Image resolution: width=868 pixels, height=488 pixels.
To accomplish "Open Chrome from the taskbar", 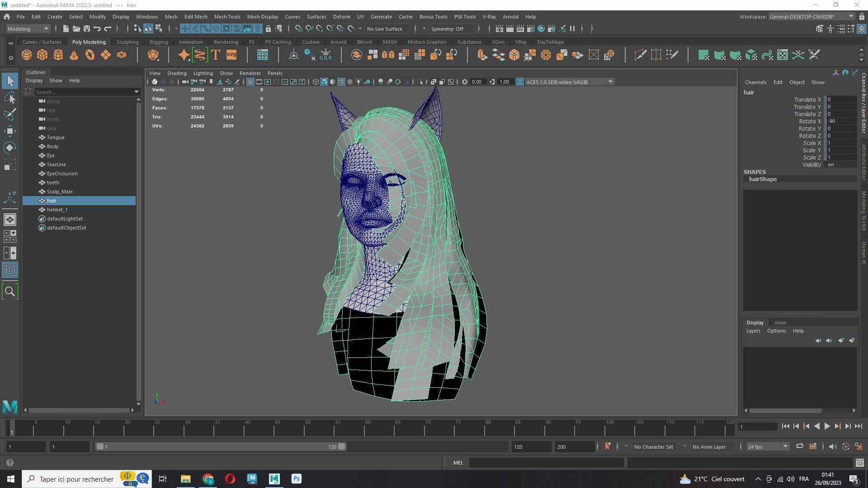I will click(x=208, y=479).
